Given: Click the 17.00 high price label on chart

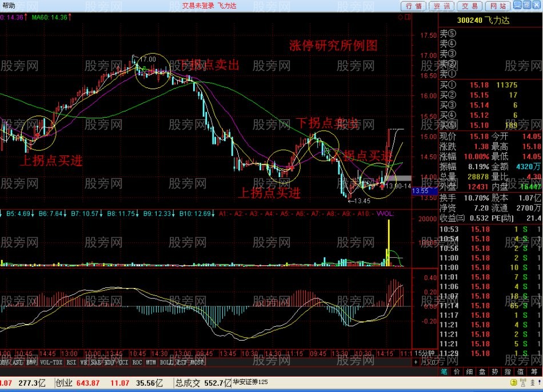Looking at the screenshot, I should [148, 59].
